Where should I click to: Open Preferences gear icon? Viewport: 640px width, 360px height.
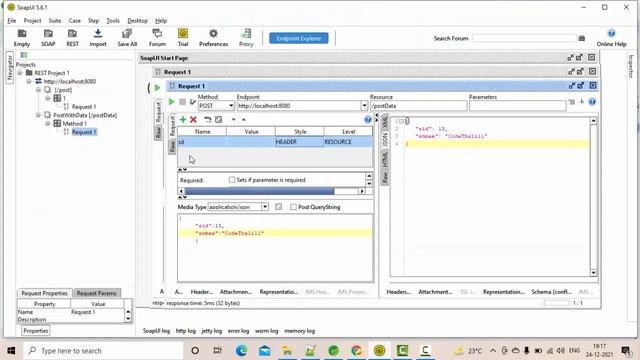[213, 38]
